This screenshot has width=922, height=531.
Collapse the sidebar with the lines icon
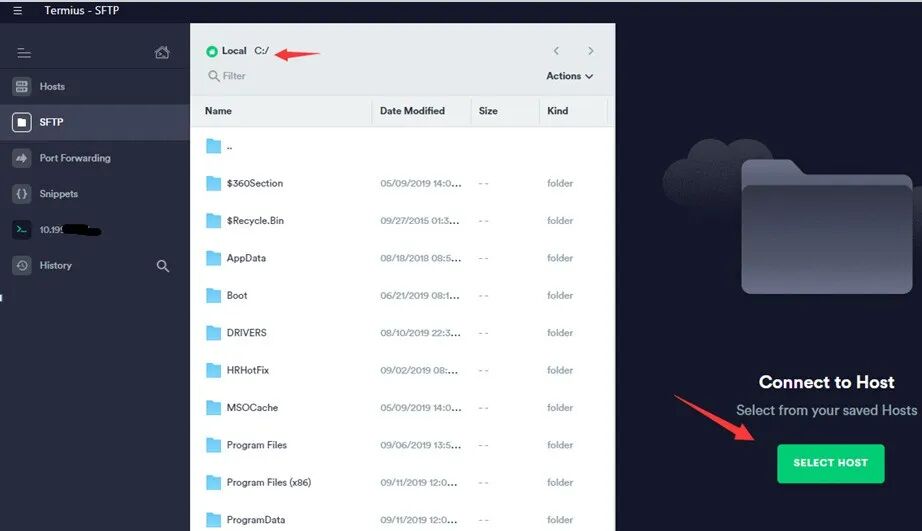24,54
